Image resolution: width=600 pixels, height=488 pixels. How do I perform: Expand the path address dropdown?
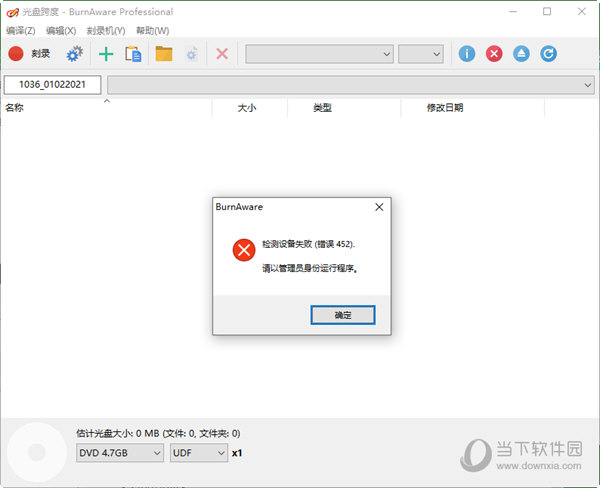pyautogui.click(x=351, y=85)
